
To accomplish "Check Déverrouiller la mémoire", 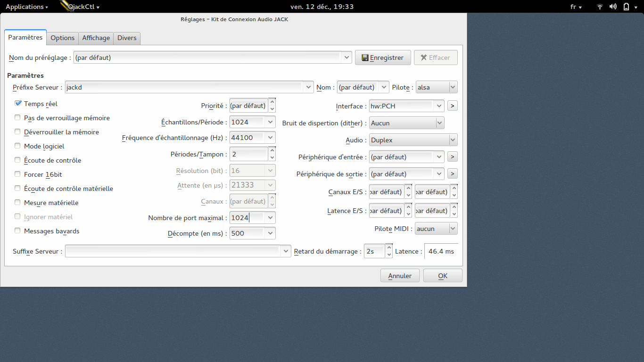I will pos(18,132).
